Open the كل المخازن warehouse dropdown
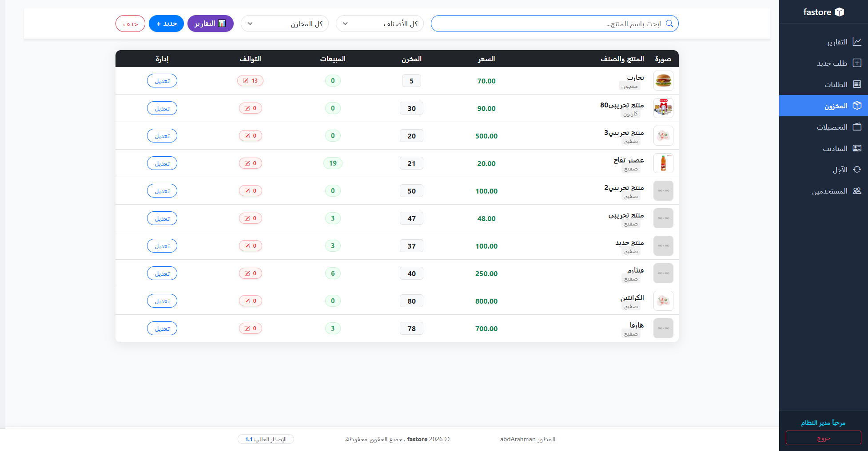868x451 pixels. point(284,24)
